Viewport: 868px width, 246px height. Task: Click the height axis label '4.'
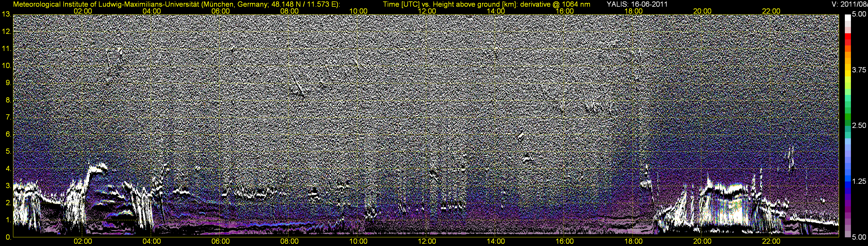click(8, 168)
